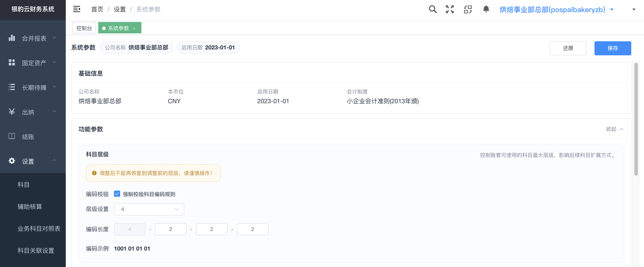Viewport: 644px width, 267px height.
Task: Click the page vertical scrollbar thumb
Action: click(636, 119)
